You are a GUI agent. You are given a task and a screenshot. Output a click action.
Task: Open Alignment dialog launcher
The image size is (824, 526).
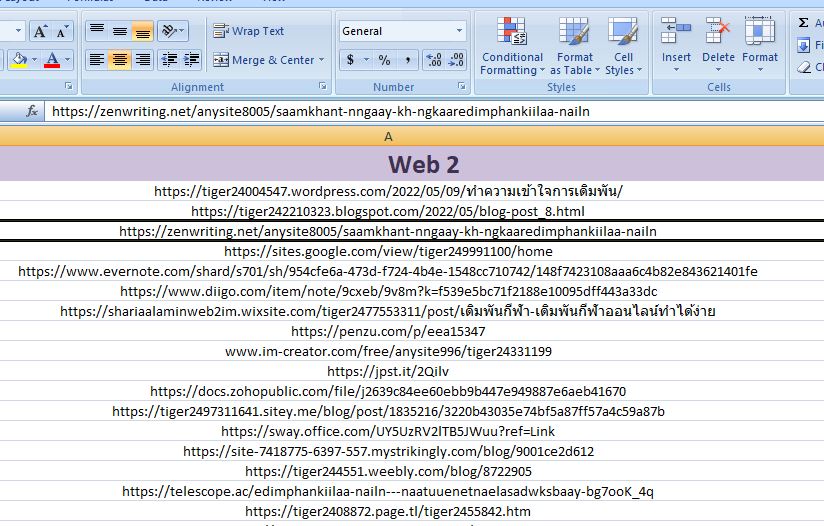(x=323, y=86)
